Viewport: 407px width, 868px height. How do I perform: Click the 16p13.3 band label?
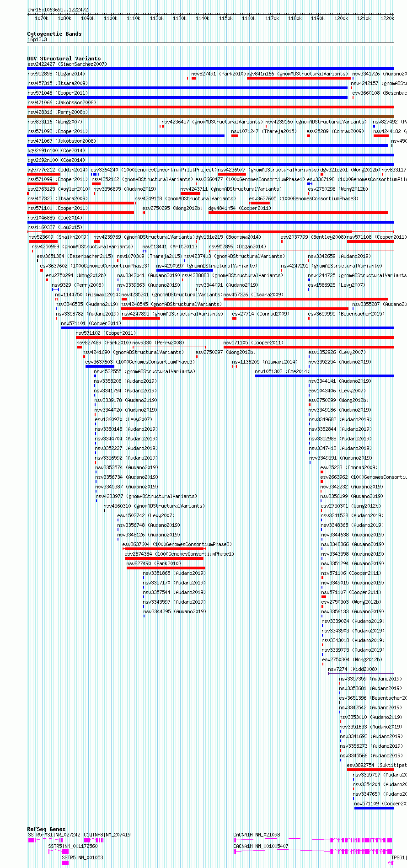tap(37, 39)
